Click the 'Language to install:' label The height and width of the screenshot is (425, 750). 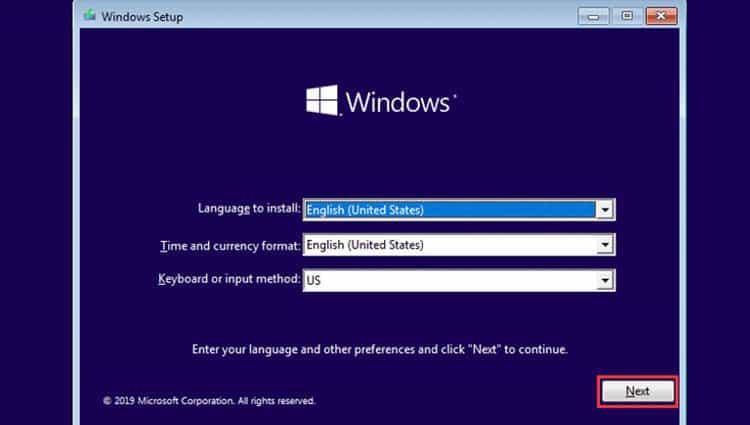pos(249,208)
